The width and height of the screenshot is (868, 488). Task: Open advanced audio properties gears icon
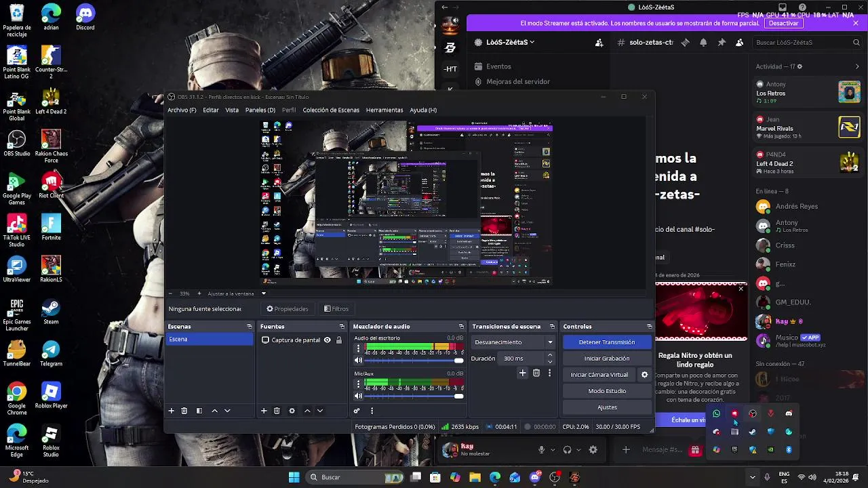pos(357,411)
